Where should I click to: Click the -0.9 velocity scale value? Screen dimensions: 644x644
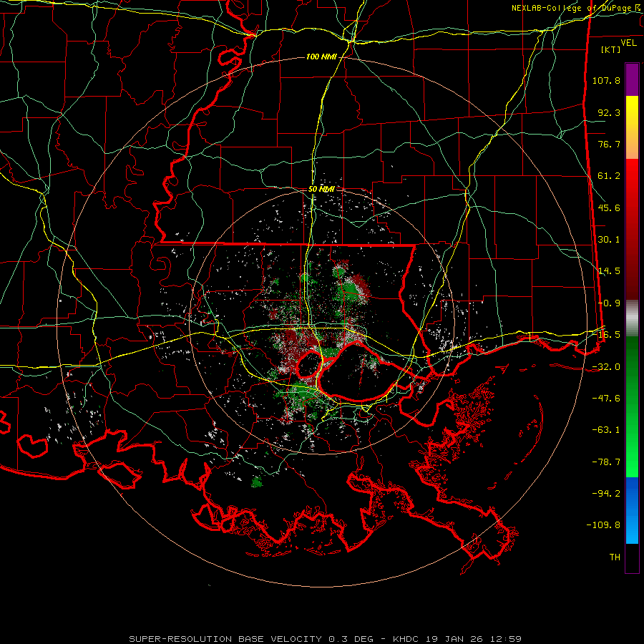pyautogui.click(x=609, y=303)
